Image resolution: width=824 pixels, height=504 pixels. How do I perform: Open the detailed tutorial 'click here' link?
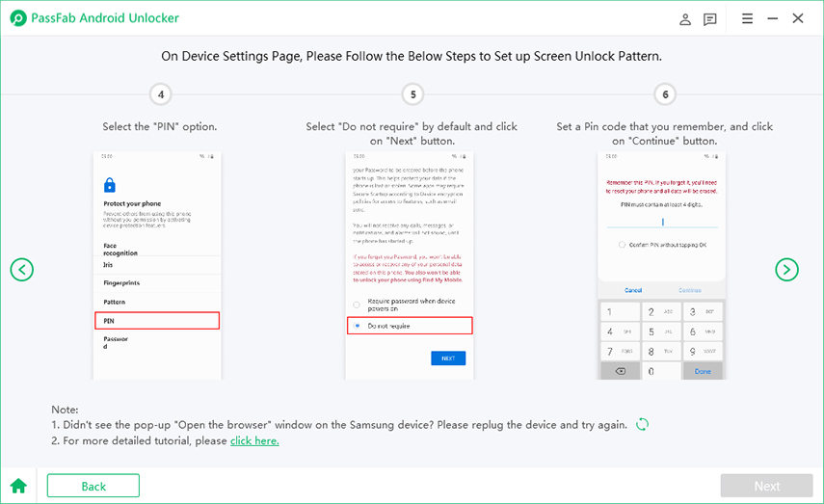(254, 441)
